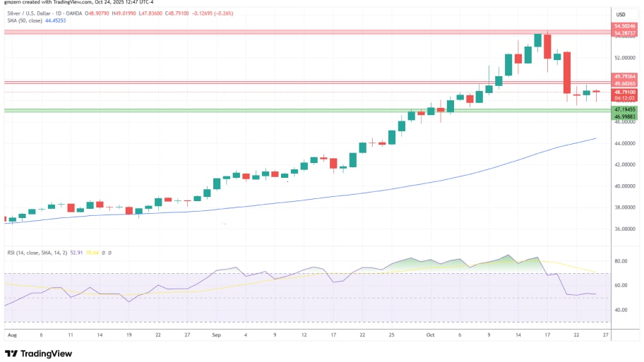Click the green 47.19455 support label
The height and width of the screenshot is (362, 644).
point(626,109)
